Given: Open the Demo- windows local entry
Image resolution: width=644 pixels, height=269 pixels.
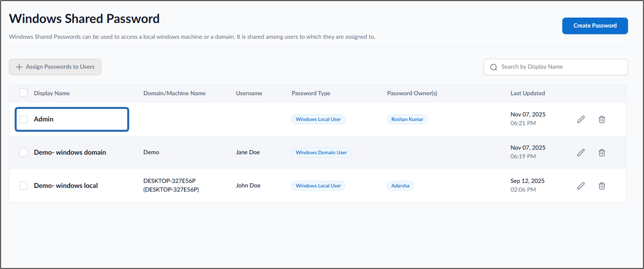Looking at the screenshot, I should point(66,186).
